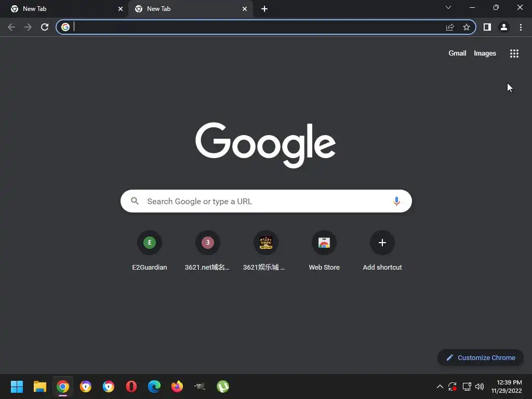
Task: Launch Opera from the taskbar
Action: click(131, 387)
